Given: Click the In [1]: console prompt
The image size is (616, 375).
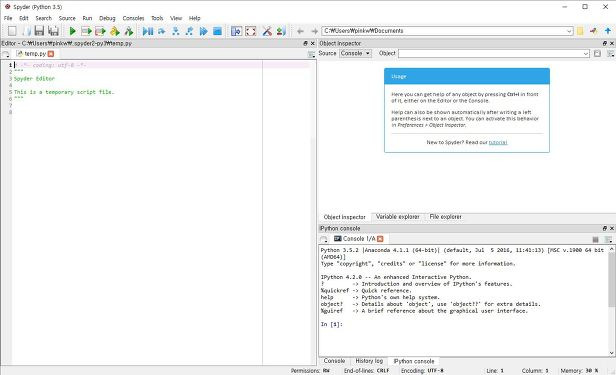Looking at the screenshot, I should [x=332, y=324].
